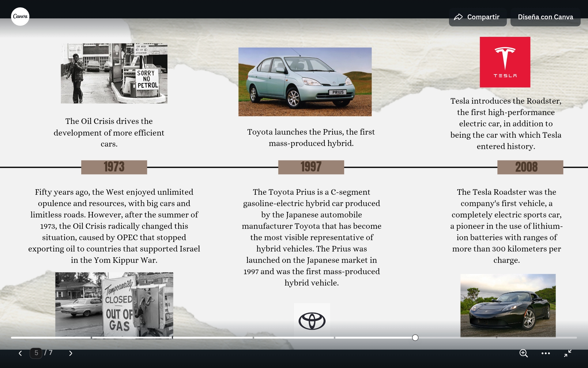Screen dimensions: 588x368
Task: Click the red Tesla logo image
Action: tap(505, 62)
